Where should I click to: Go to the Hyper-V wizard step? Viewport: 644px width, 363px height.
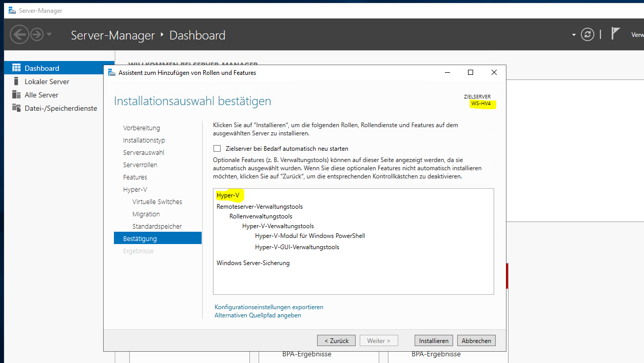(135, 190)
